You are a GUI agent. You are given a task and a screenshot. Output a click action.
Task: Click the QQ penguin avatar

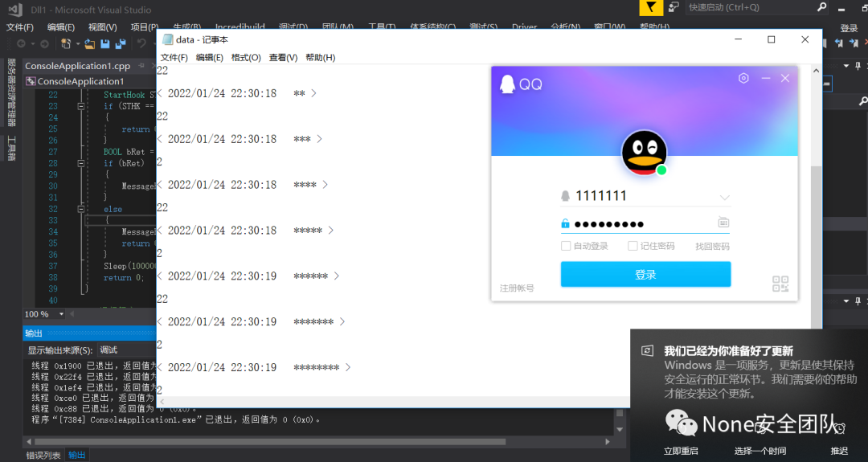click(644, 153)
